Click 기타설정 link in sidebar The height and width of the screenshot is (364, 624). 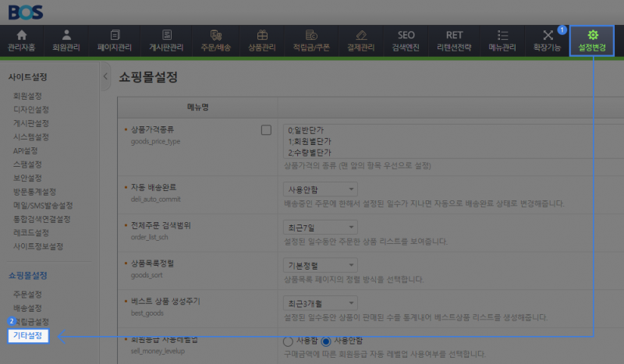pos(27,336)
